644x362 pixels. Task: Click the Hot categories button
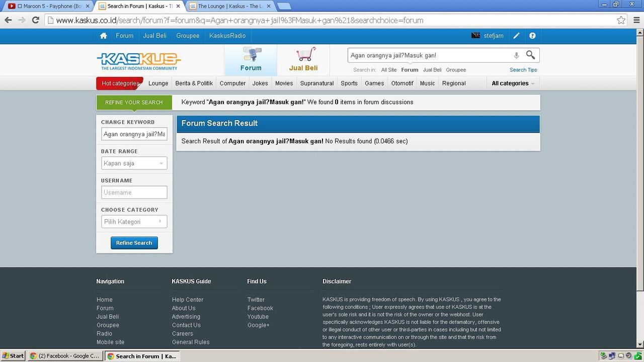pyautogui.click(x=120, y=83)
